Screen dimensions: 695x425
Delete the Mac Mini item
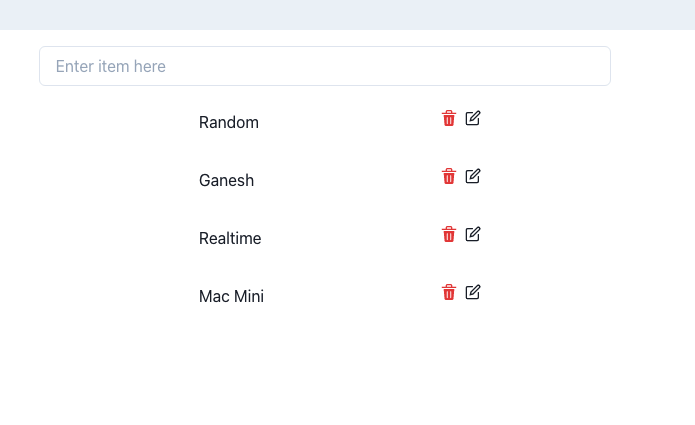(449, 292)
